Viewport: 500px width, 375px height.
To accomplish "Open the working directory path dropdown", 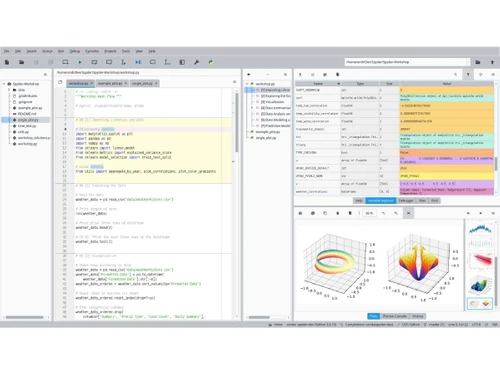I will click(468, 62).
